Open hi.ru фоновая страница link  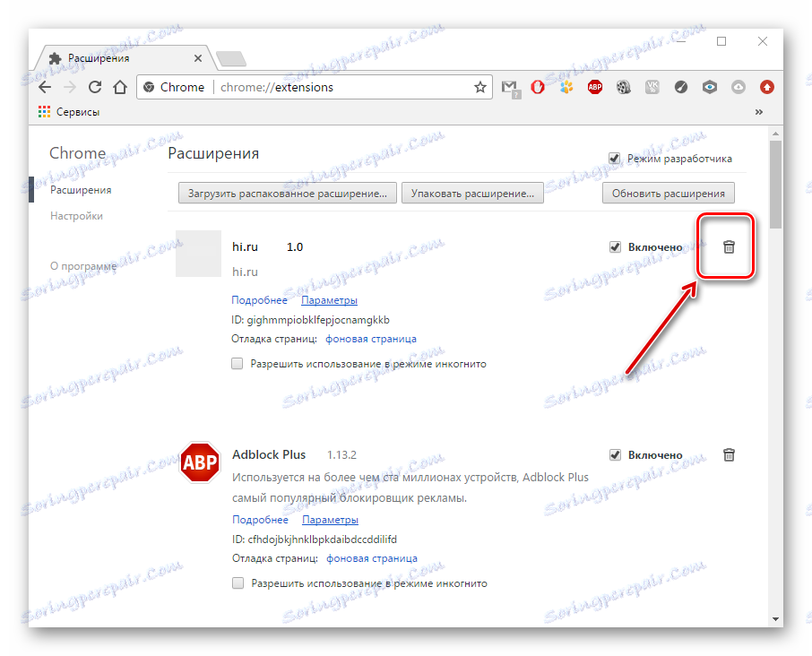tap(371, 339)
